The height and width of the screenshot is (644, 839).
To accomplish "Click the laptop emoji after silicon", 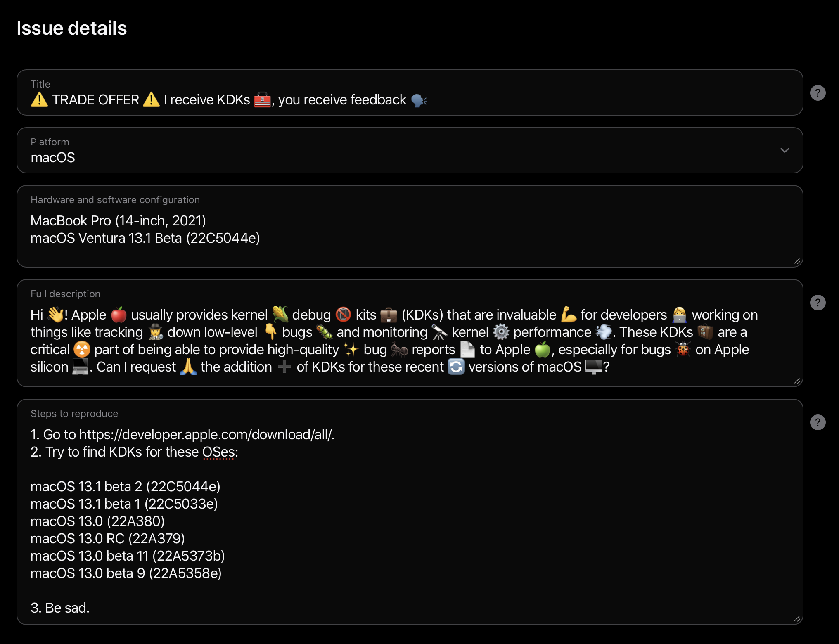I will tap(80, 367).
